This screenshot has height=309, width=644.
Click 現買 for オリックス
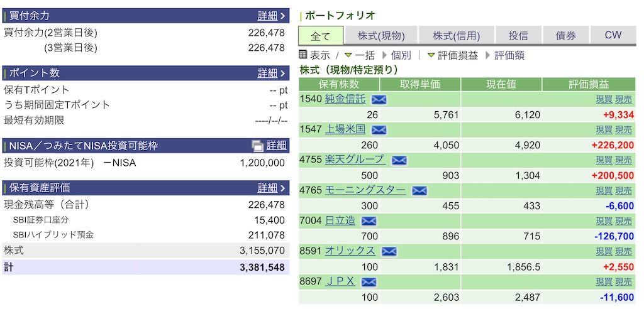(x=604, y=252)
